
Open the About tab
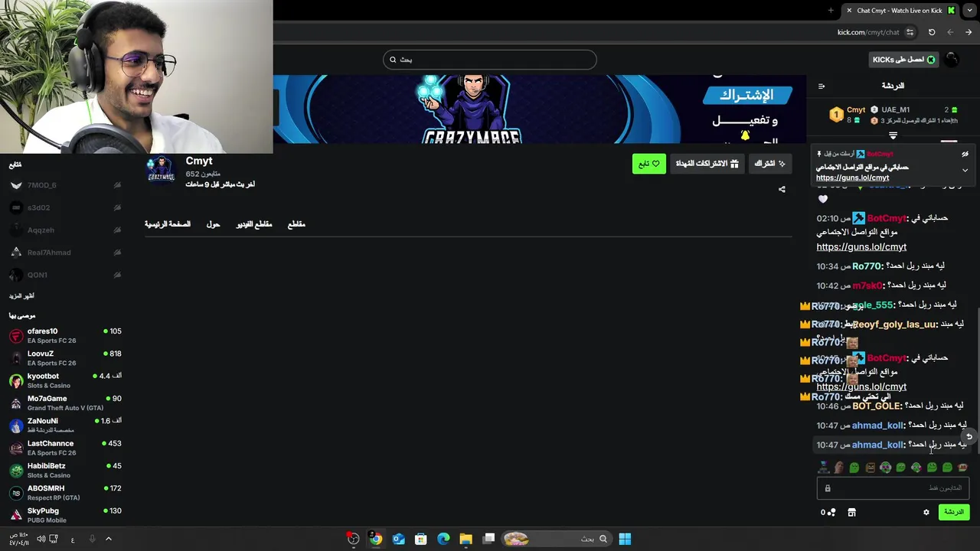pyautogui.click(x=213, y=224)
